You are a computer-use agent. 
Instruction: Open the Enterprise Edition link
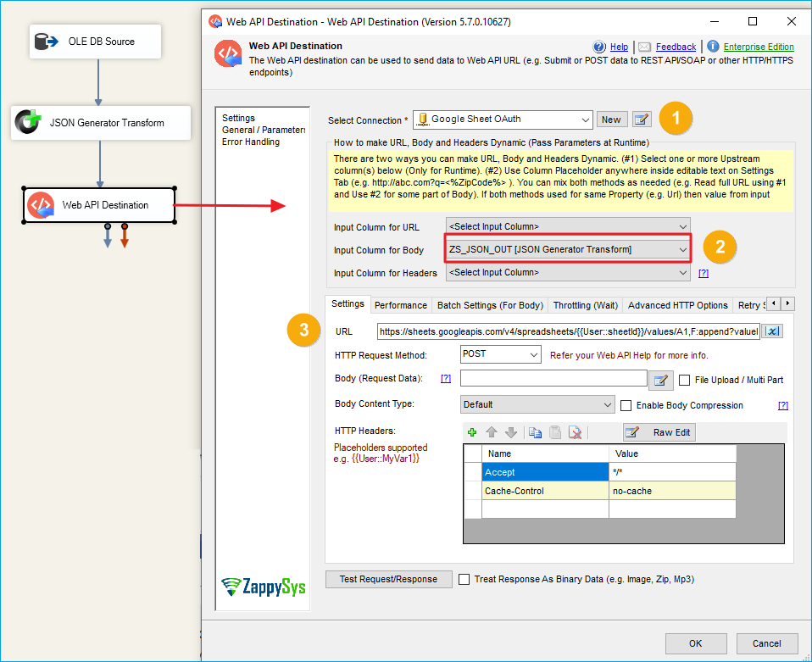coord(759,47)
